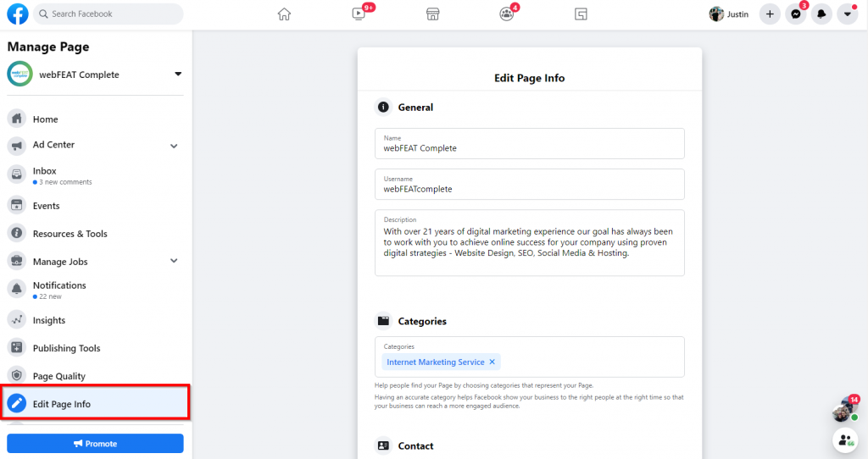Click the Categories section icon
This screenshot has height=459, width=868.
[x=383, y=321]
